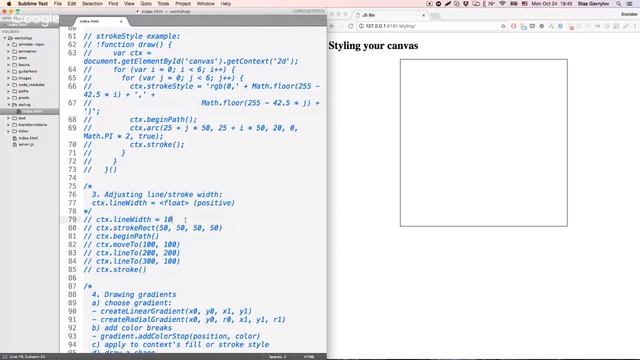640x360 pixels.
Task: Select the root index.html file icon in sidebar
Action: click(x=15, y=138)
